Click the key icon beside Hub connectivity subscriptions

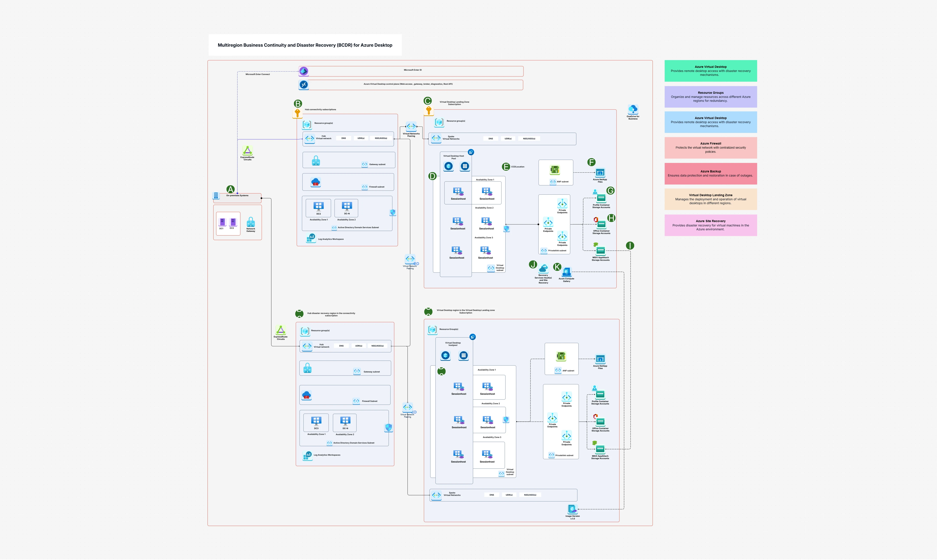297,113
